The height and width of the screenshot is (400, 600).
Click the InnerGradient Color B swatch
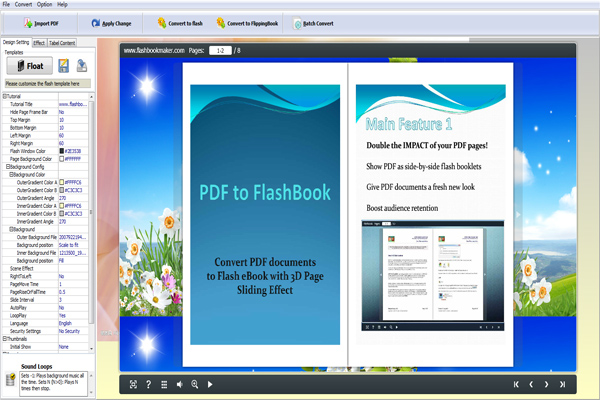click(x=62, y=214)
